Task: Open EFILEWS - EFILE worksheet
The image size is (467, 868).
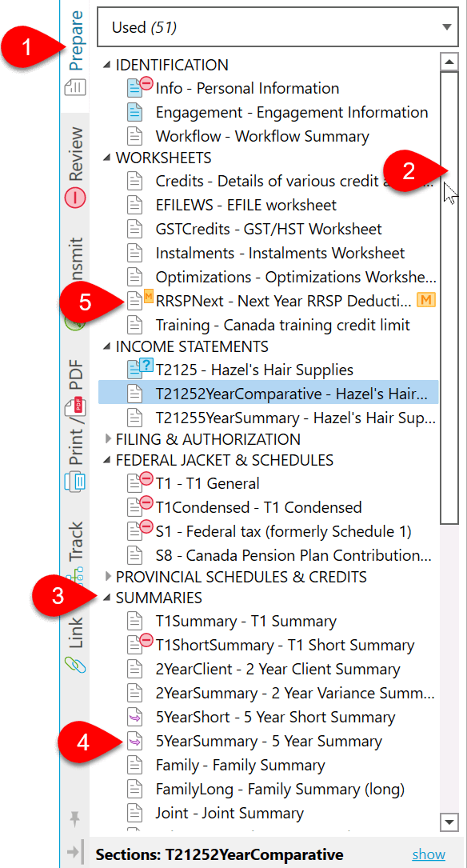Action: click(x=246, y=205)
